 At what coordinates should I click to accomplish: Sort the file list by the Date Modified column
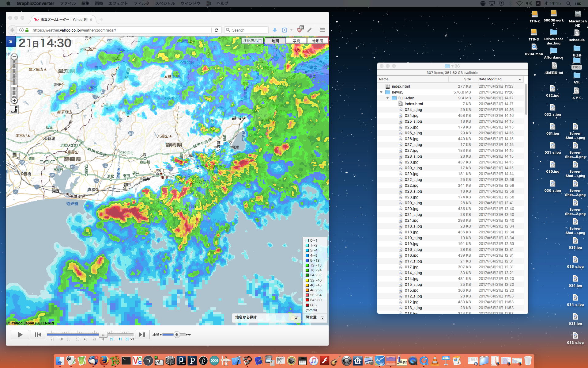(x=490, y=79)
